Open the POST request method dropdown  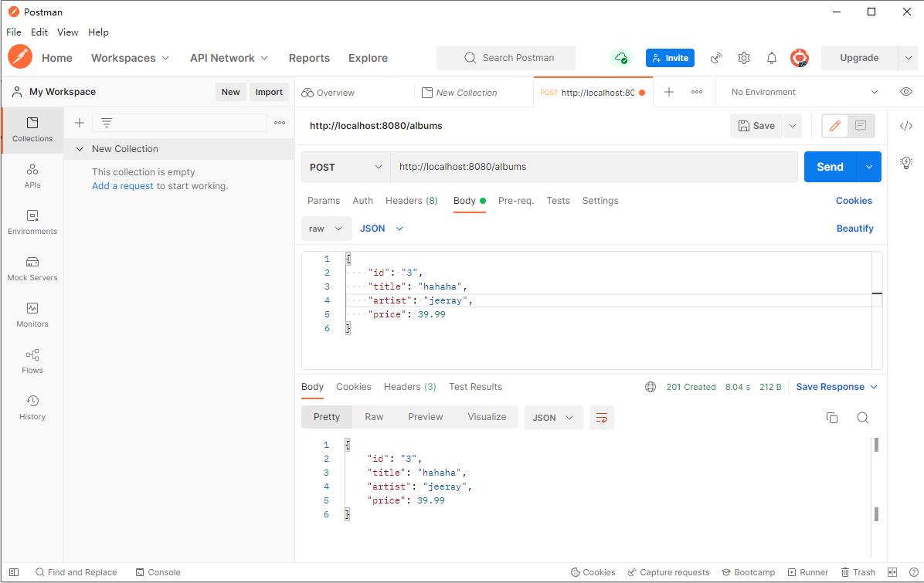pyautogui.click(x=345, y=167)
